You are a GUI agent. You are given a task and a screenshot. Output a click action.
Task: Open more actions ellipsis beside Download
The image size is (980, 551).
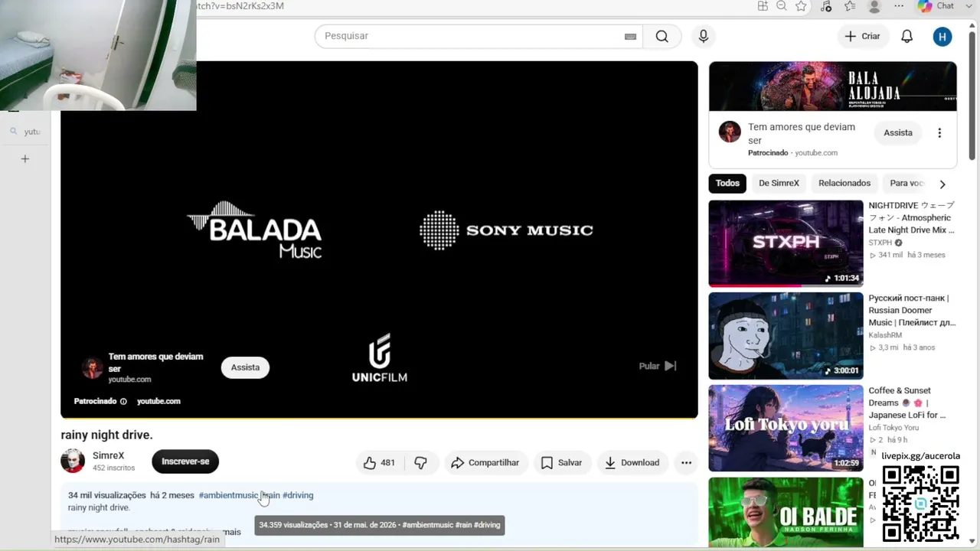[686, 462]
